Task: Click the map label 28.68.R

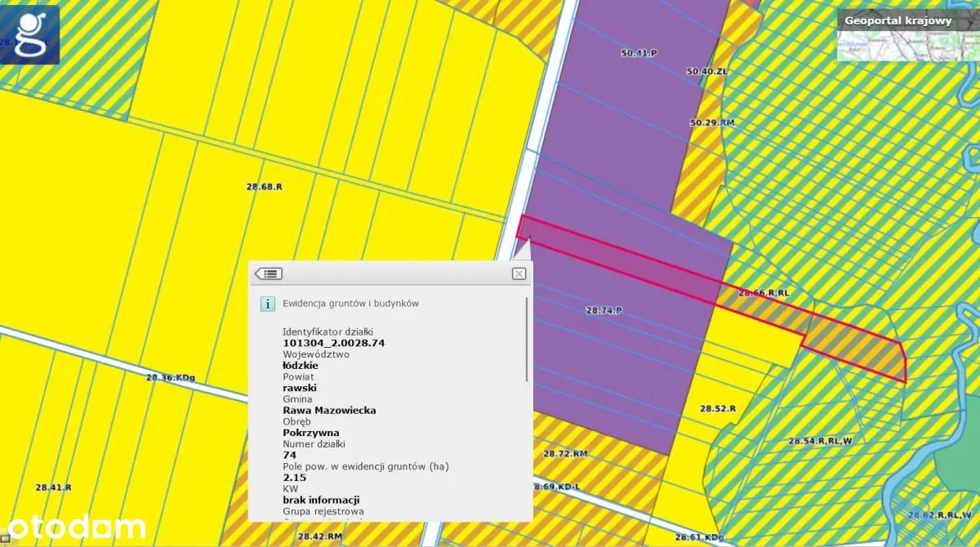Action: pos(264,187)
